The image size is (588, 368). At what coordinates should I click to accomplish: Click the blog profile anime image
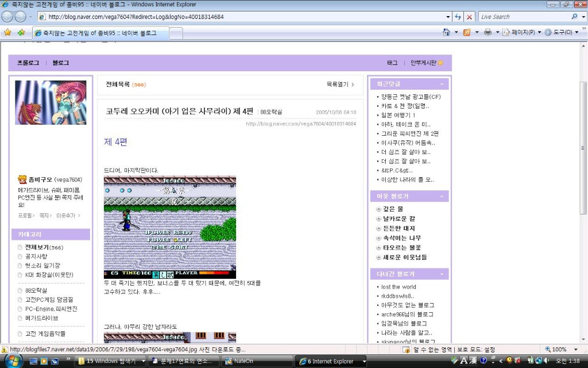(x=51, y=102)
